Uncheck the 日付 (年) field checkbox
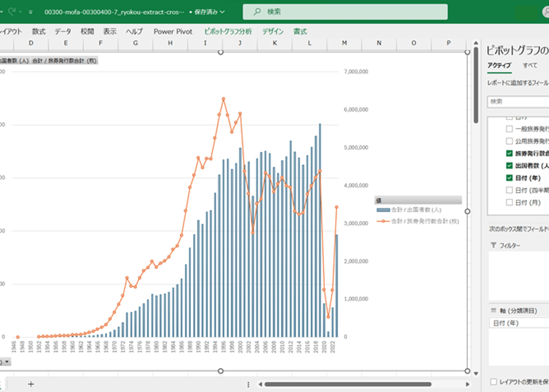This screenshot has width=549, height=392. coord(509,178)
